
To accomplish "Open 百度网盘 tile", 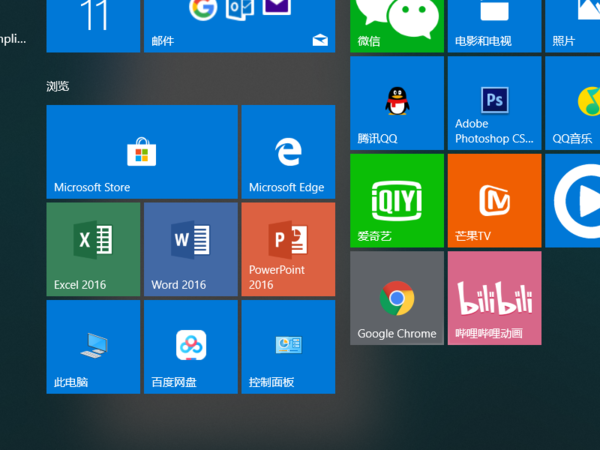I will 191,347.
